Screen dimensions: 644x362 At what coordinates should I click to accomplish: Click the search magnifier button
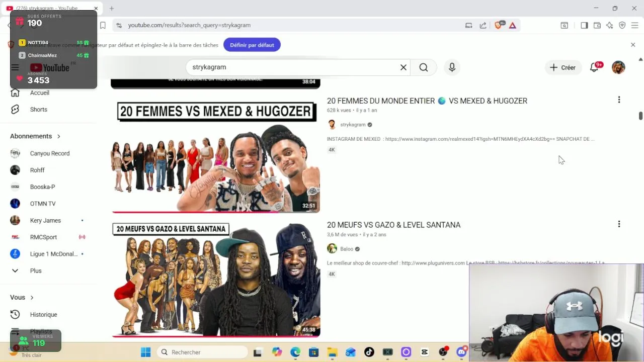(x=423, y=67)
